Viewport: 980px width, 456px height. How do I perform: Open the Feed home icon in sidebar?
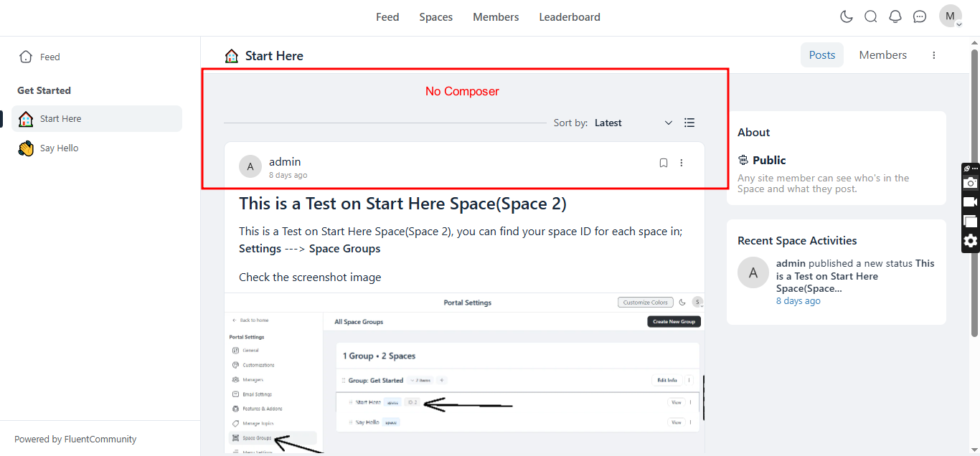click(x=27, y=57)
